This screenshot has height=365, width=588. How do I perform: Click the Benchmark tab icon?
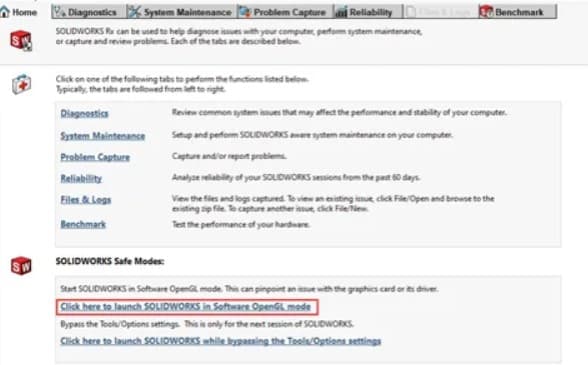(x=486, y=12)
